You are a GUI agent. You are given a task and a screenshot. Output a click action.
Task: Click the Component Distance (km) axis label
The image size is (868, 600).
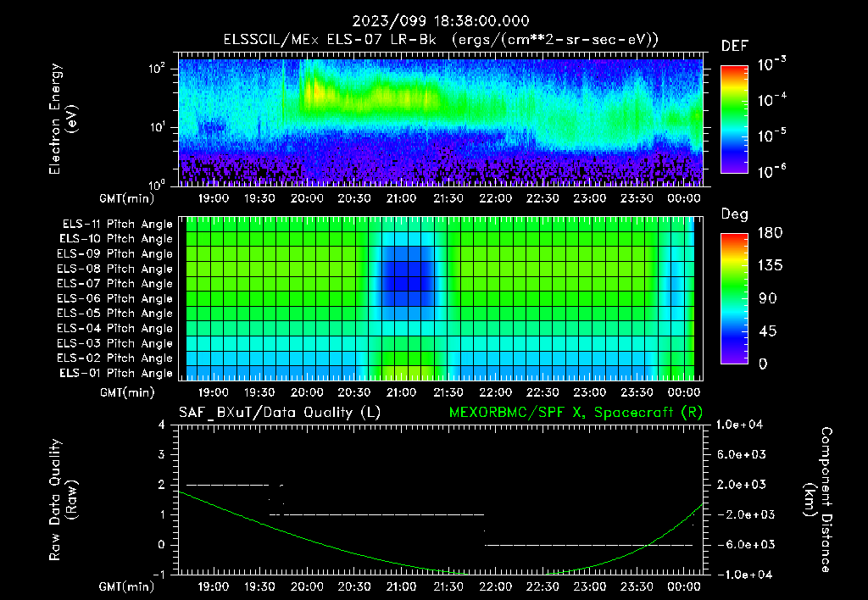tap(818, 500)
